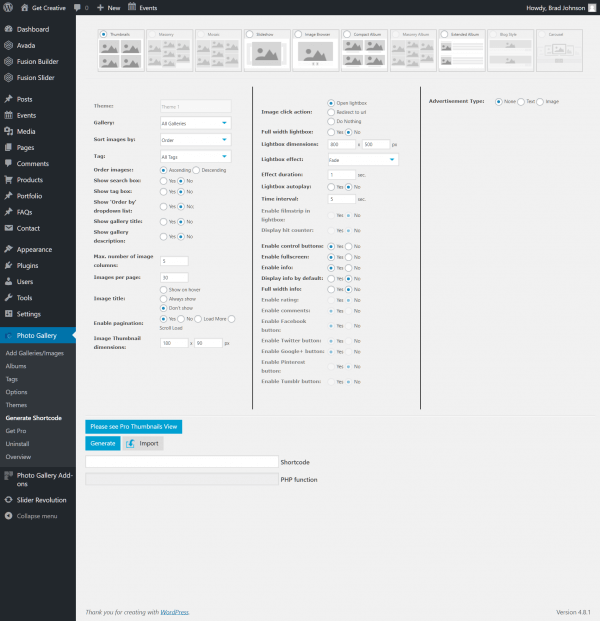600x621 pixels.
Task: Open the Gallery dropdown showing All Galleries
Action: click(x=196, y=123)
